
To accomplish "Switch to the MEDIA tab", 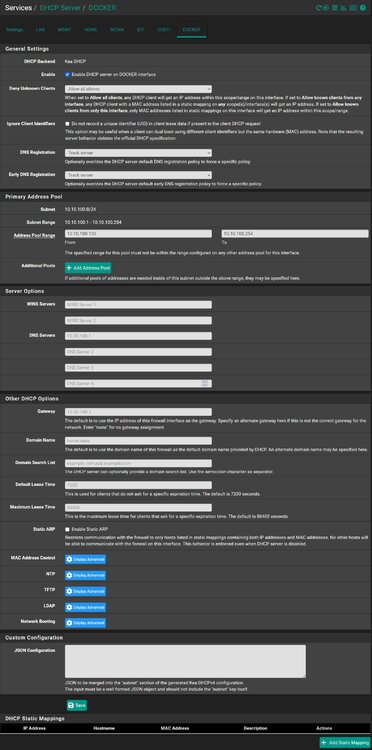I will point(117,30).
